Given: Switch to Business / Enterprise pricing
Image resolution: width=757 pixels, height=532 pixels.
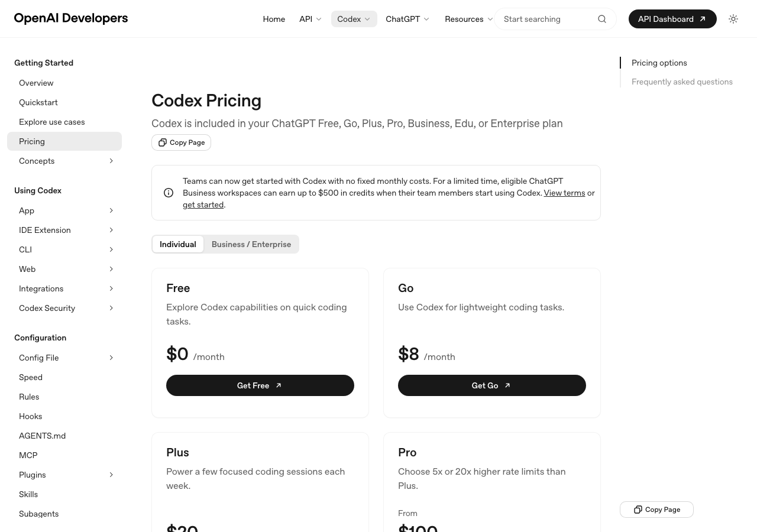Looking at the screenshot, I should coord(251,244).
